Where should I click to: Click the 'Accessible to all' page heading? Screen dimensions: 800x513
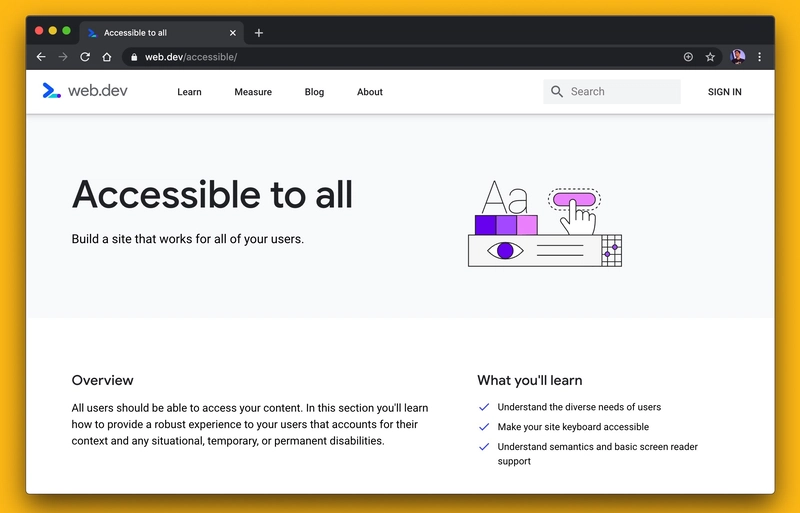pos(212,194)
